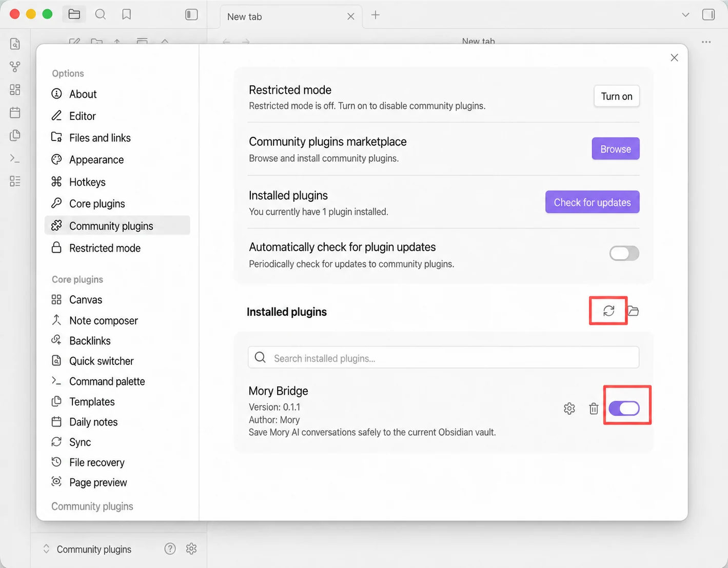Reload the installed plugins list
This screenshot has width=728, height=568.
coord(608,311)
